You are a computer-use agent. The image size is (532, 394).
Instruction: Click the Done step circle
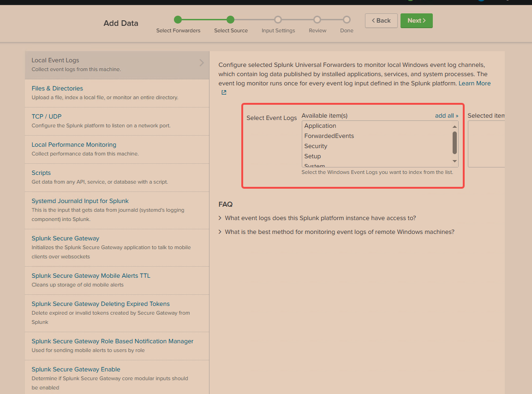point(347,20)
